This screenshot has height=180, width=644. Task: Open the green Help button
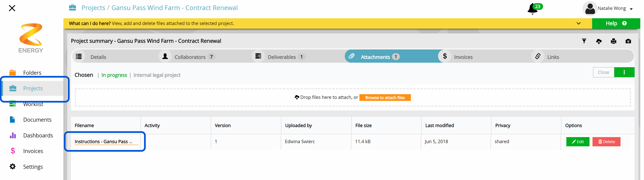(x=616, y=23)
